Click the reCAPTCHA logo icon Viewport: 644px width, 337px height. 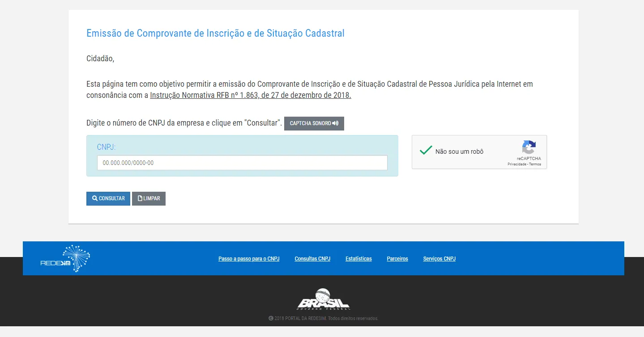pyautogui.click(x=529, y=147)
